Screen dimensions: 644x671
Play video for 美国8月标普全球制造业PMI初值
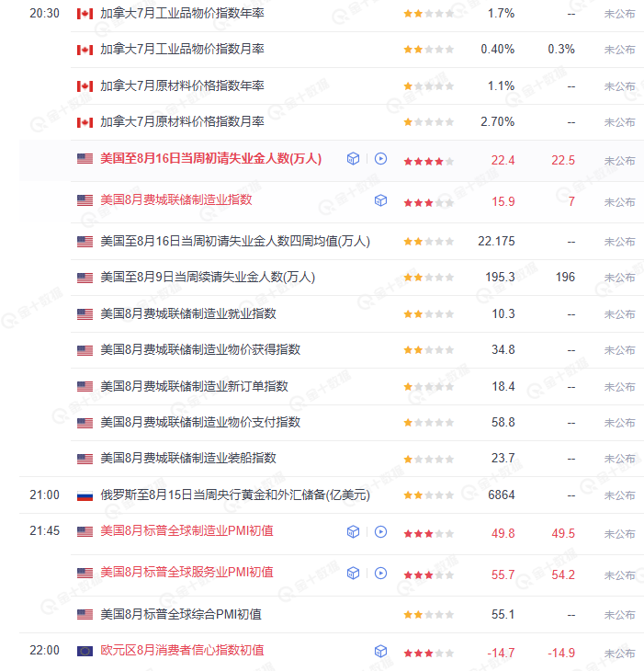[380, 532]
